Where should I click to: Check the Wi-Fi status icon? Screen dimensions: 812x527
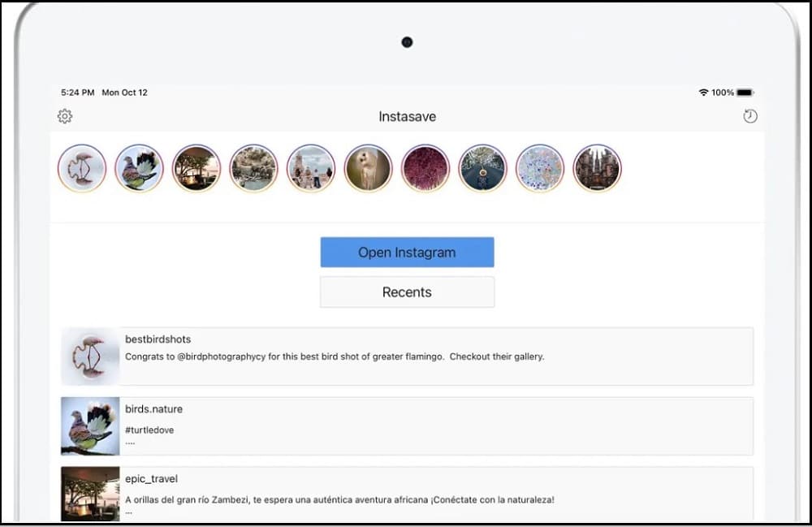[703, 92]
